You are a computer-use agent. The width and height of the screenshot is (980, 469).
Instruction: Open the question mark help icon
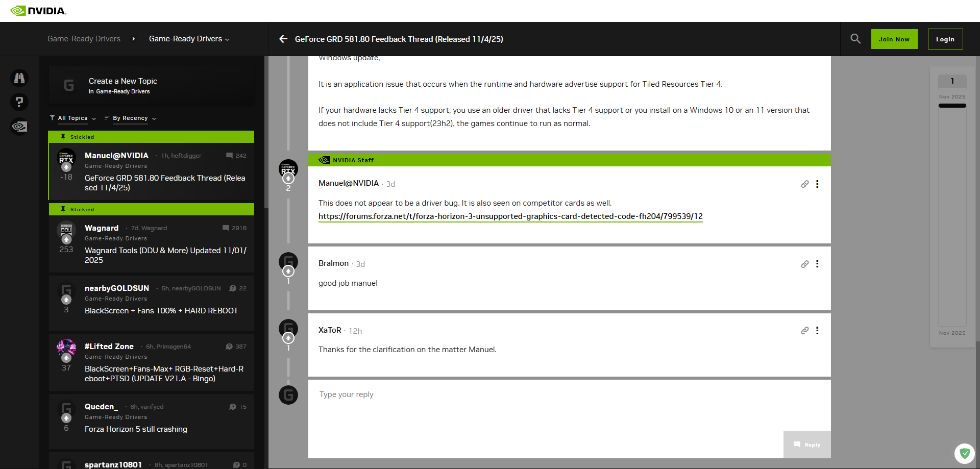[19, 102]
